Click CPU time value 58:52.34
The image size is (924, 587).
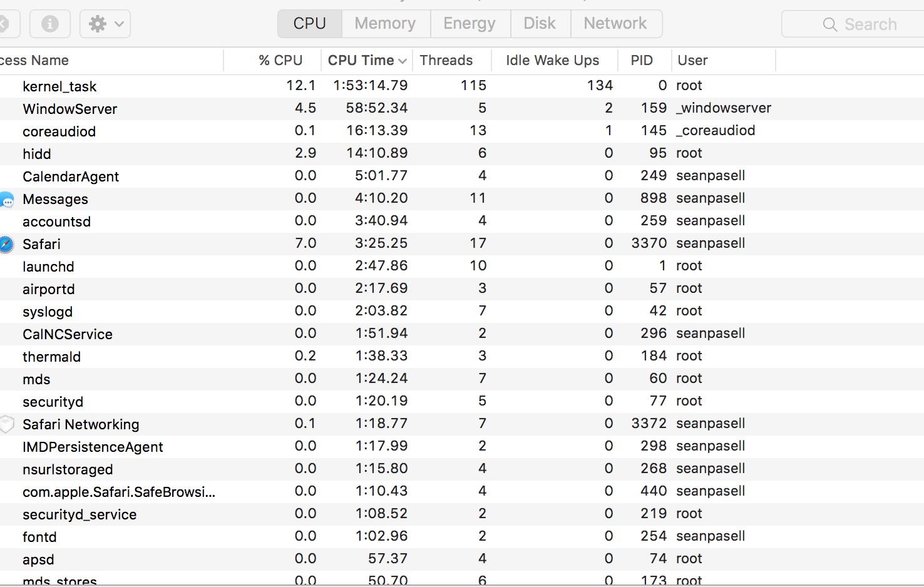(377, 108)
